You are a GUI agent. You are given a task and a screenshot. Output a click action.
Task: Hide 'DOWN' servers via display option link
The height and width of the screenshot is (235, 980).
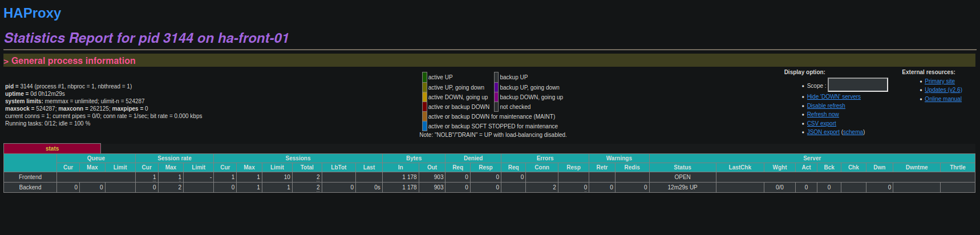click(833, 97)
